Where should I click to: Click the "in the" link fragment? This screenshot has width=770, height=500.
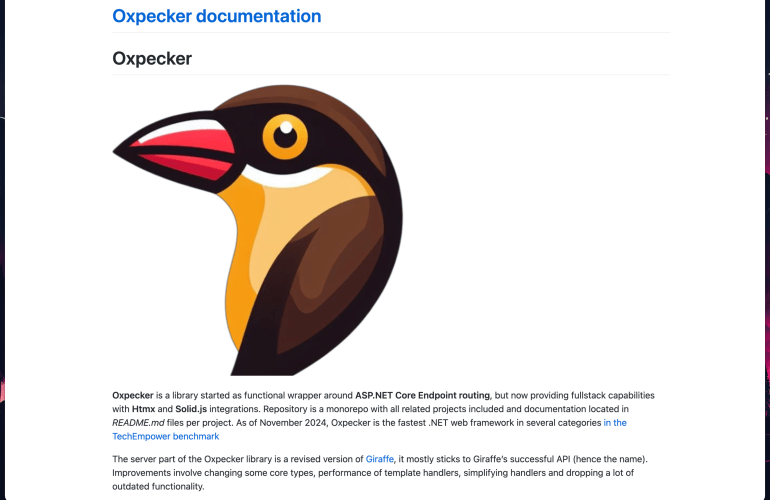(615, 422)
